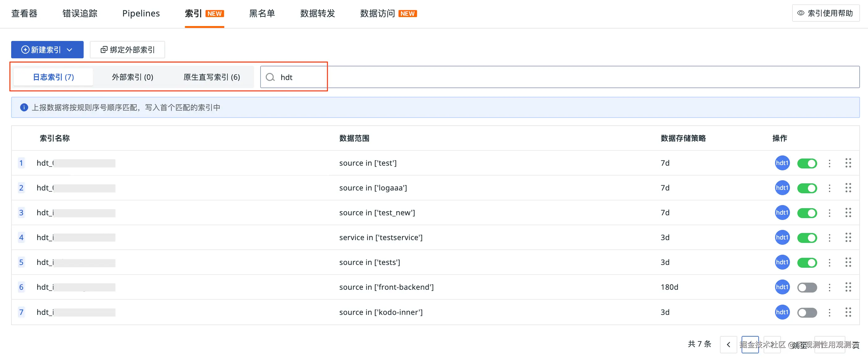
Task: Click the 绑定外部索引 button
Action: (x=127, y=50)
